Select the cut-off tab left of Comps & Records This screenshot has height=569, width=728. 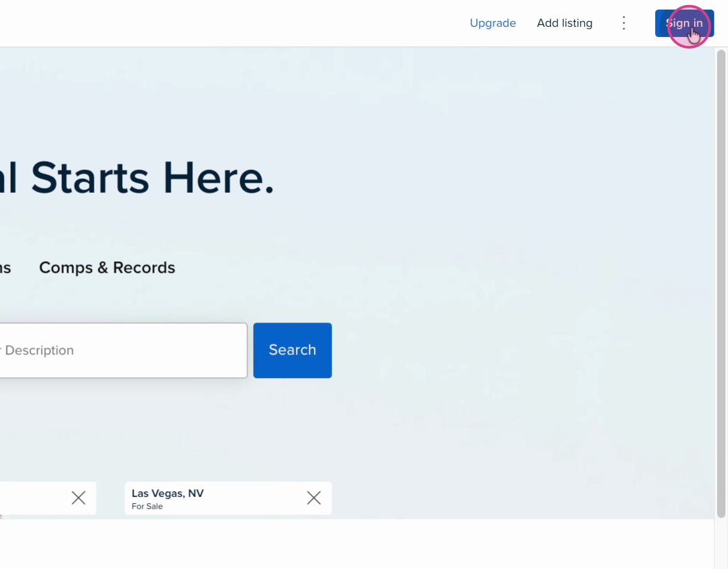(x=5, y=268)
